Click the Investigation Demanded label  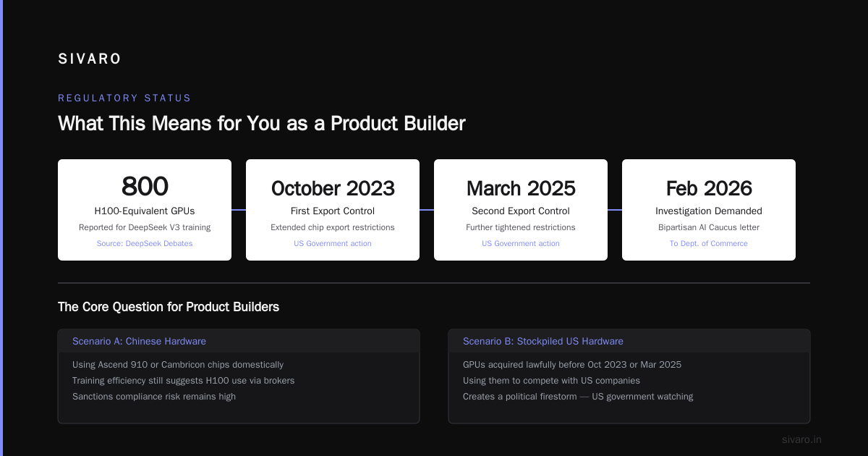click(x=709, y=211)
